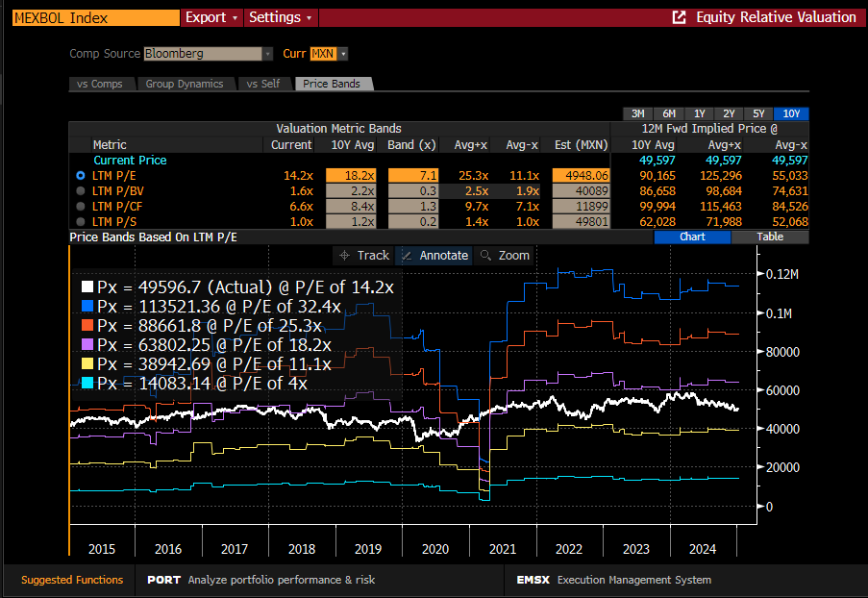Edit the LTM P/S Est 49801 field

581,222
